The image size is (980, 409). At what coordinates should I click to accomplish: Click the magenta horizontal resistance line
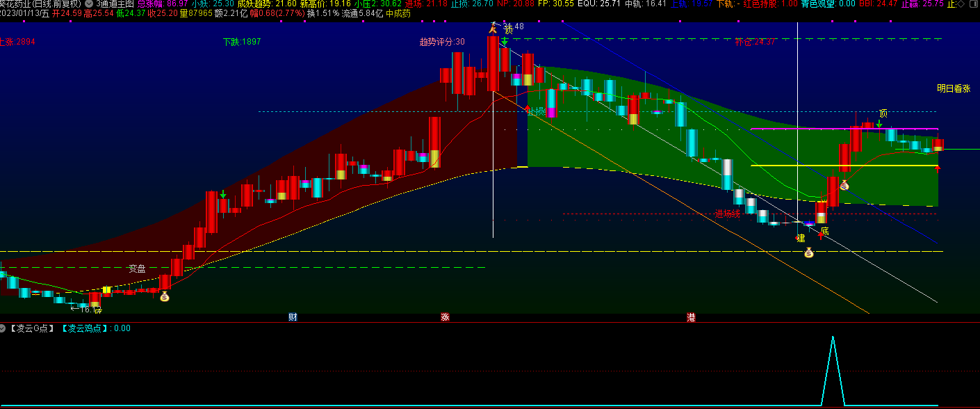tap(844, 129)
